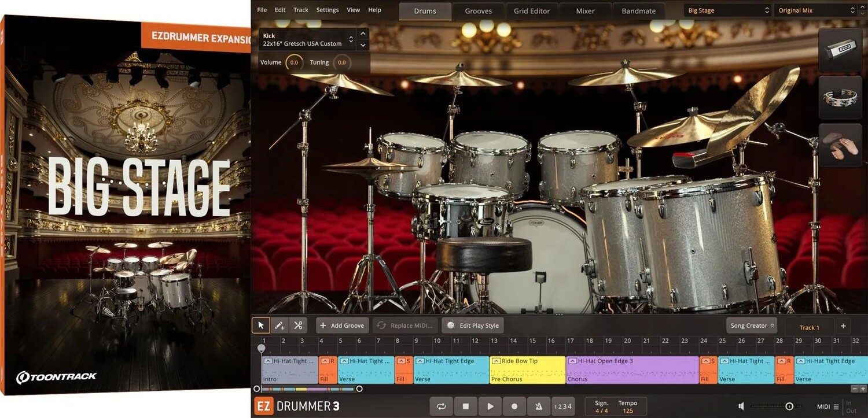This screenshot has width=868, height=418.
Task: Click the tambourine percussion thumbnail
Action: 840,97
